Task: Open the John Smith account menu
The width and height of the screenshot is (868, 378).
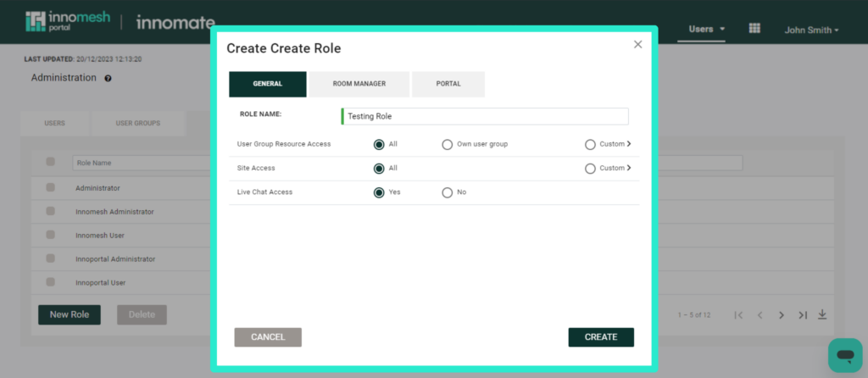Action: (811, 31)
